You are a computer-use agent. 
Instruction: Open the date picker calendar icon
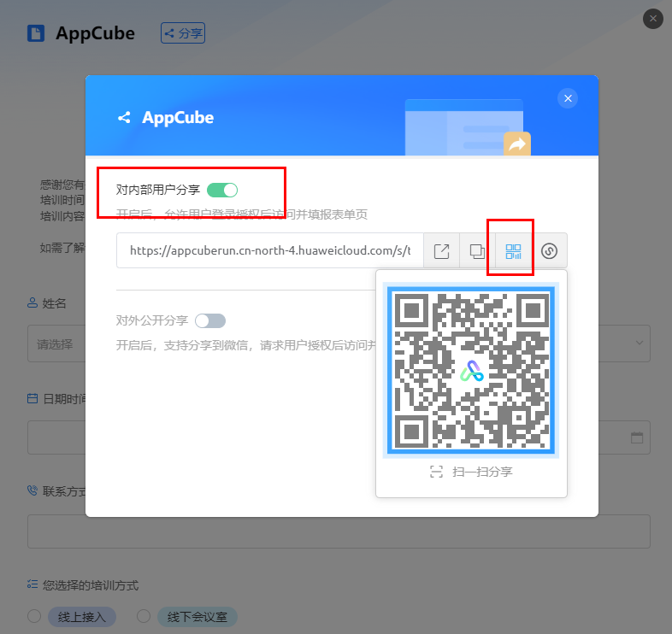click(x=637, y=437)
